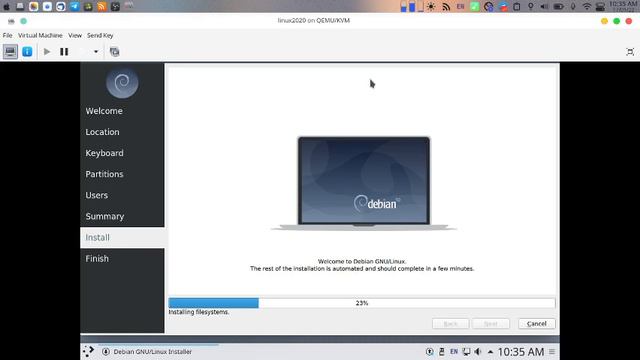Click "Welcome to Debian GNU/Linux." text
The width and height of the screenshot is (640, 360).
(x=362, y=261)
